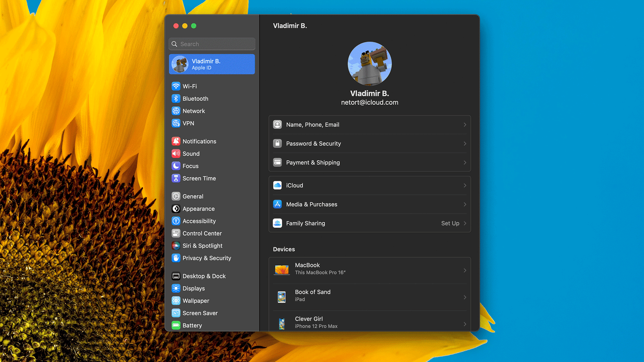644x362 pixels.
Task: Click the email address netort@icloud.com
Action: tap(370, 102)
